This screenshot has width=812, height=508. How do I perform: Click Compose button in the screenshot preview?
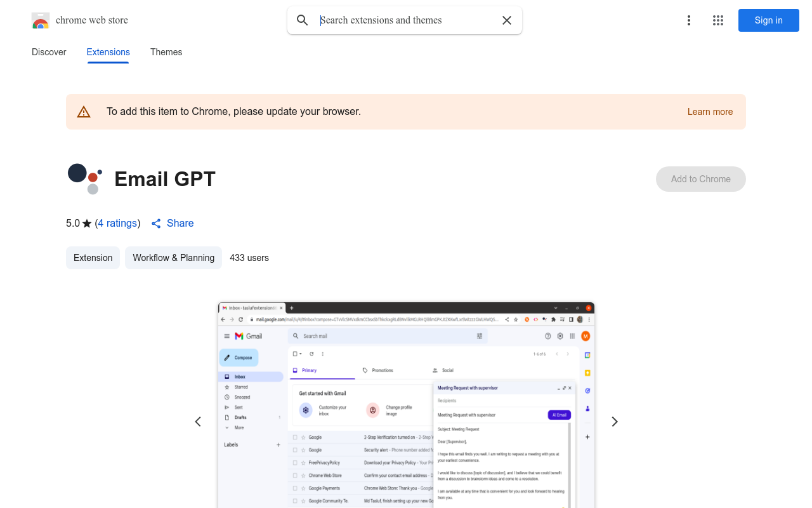[239, 358]
